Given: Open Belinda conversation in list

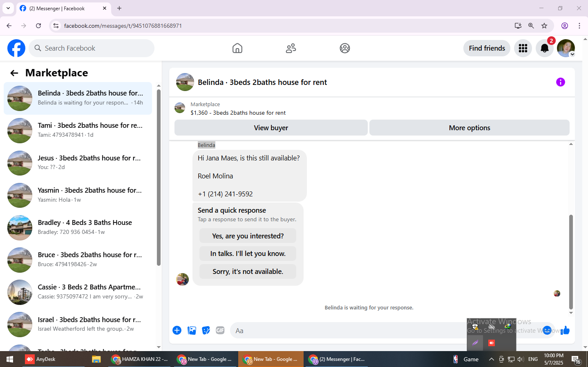Looking at the screenshot, I should (x=78, y=98).
